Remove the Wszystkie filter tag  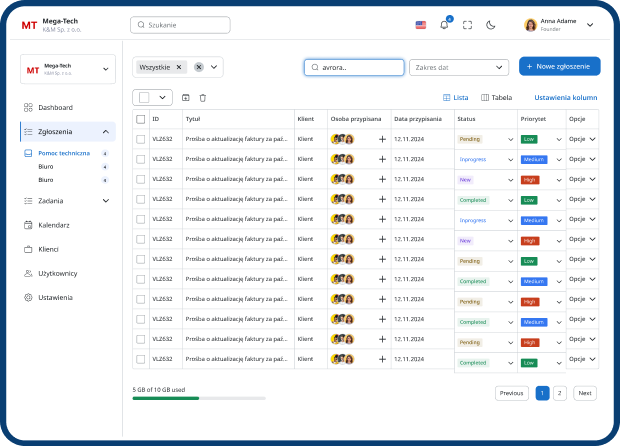click(x=179, y=67)
